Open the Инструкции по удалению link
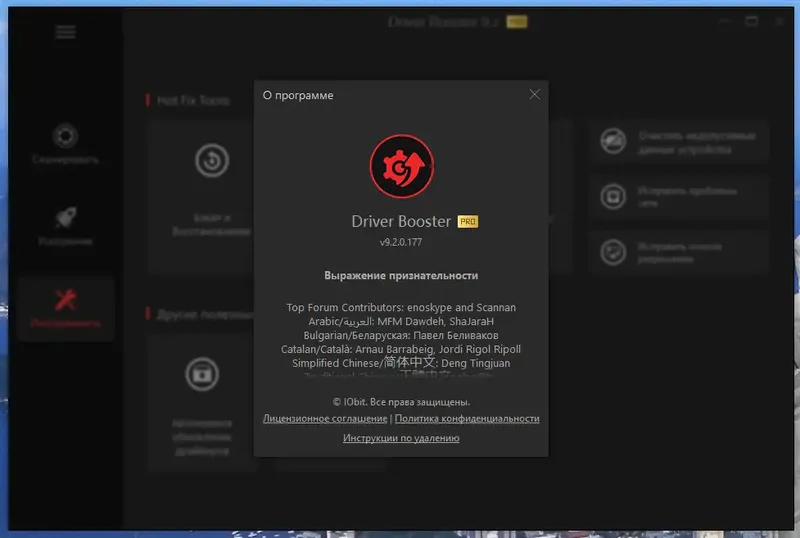This screenshot has height=538, width=800. (401, 438)
